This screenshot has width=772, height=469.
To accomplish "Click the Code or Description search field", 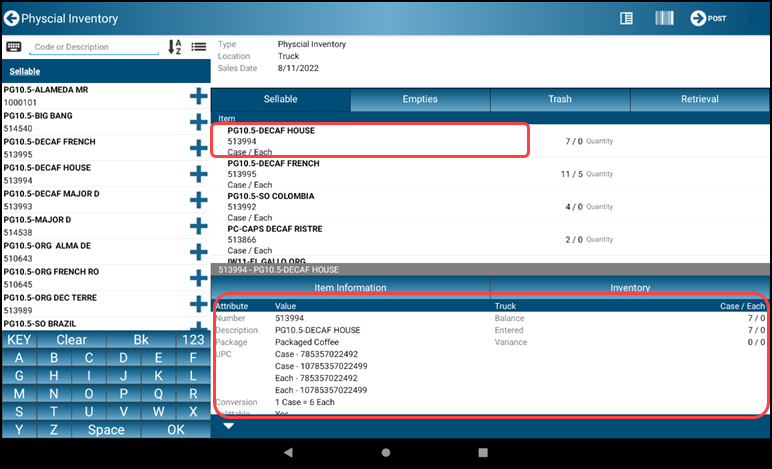I will coord(94,47).
